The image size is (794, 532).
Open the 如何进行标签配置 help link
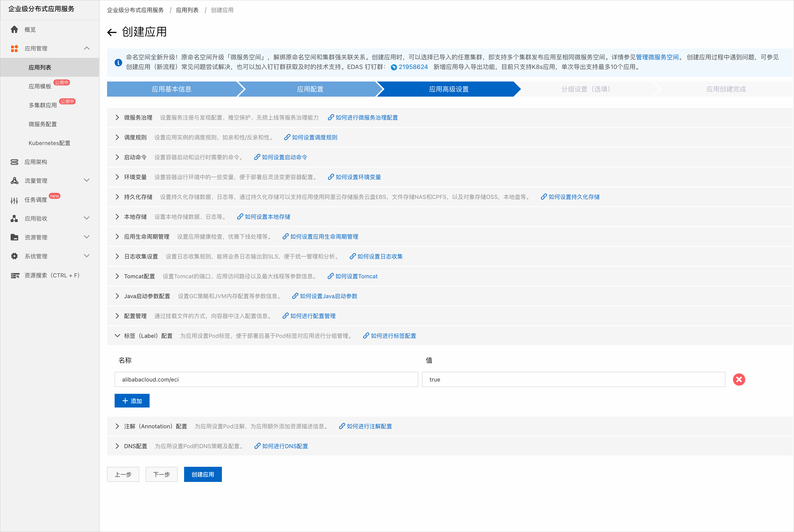(393, 335)
